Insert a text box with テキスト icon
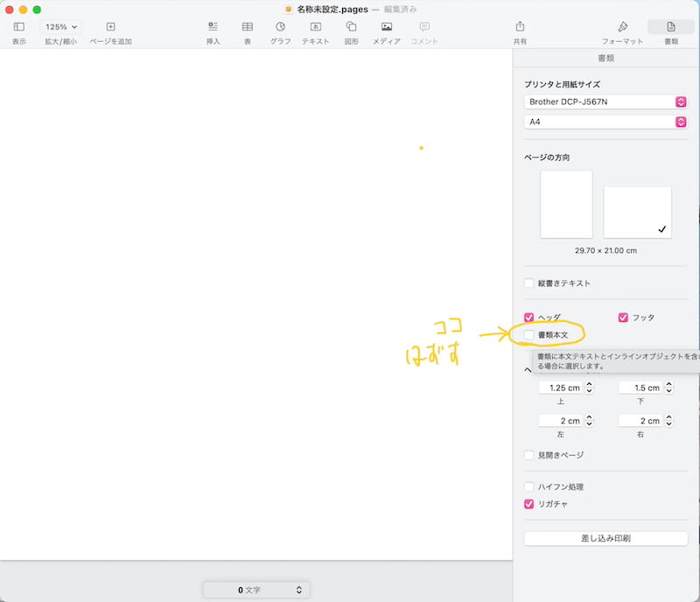The image size is (700, 602). pos(316,27)
